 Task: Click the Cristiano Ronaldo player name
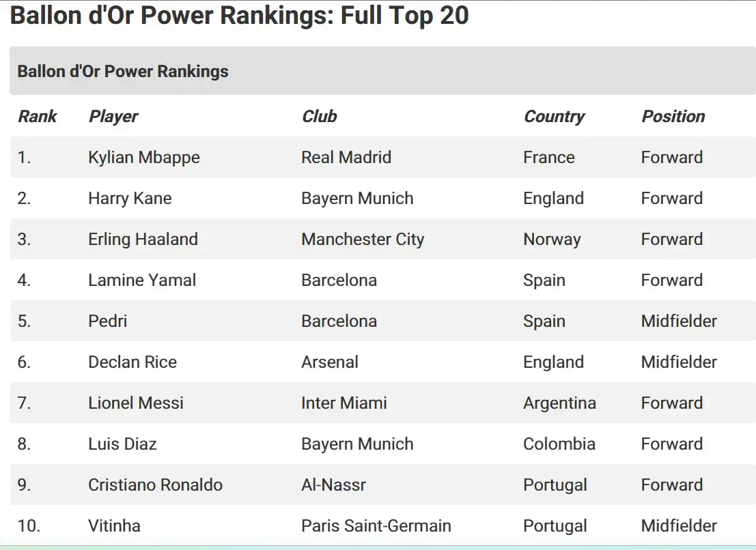click(x=155, y=485)
